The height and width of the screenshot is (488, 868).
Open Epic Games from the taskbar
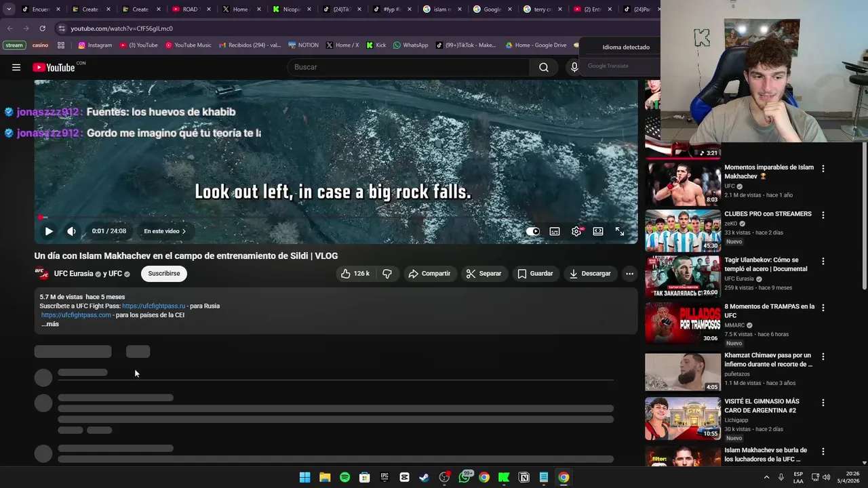tap(384, 477)
